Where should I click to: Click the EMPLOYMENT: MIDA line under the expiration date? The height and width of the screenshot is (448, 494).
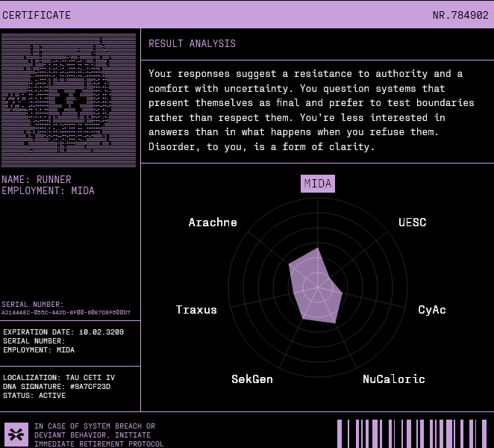[39, 350]
